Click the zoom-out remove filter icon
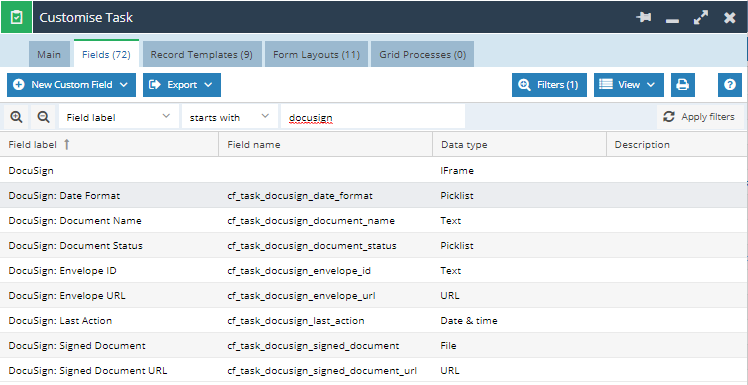The width and height of the screenshot is (748, 385). pos(43,117)
